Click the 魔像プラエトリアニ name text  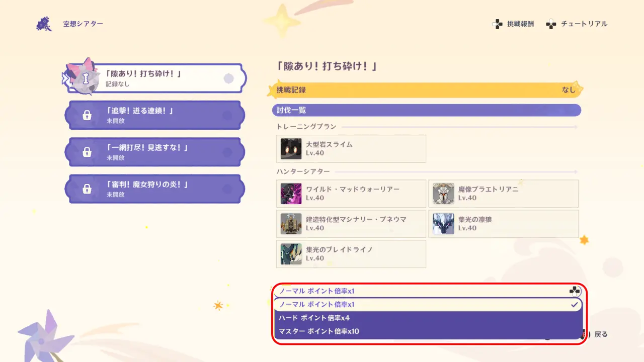pyautogui.click(x=488, y=190)
